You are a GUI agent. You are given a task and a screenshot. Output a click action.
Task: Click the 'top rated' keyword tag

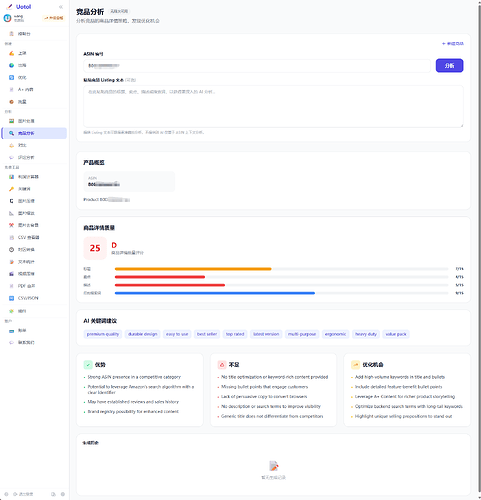coord(235,334)
